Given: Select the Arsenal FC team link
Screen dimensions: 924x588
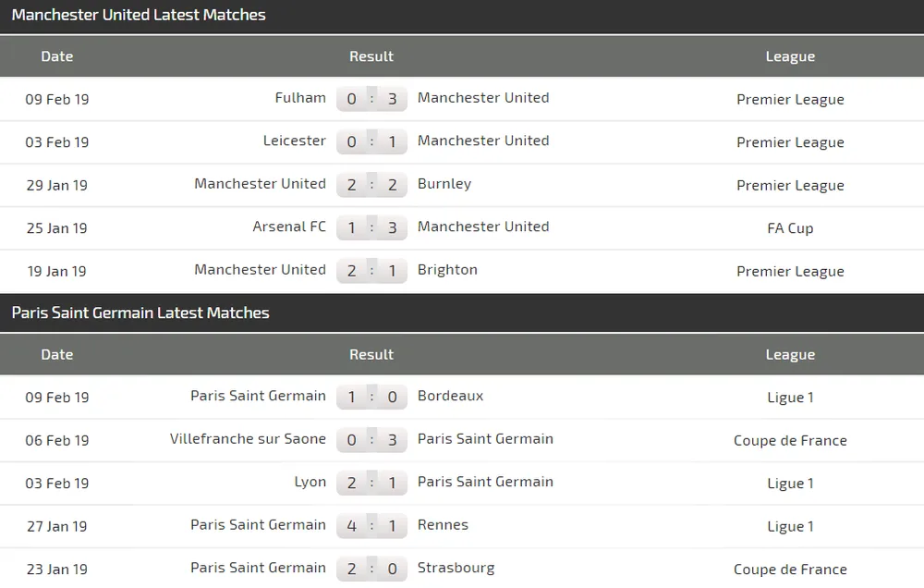Looking at the screenshot, I should 289,227.
